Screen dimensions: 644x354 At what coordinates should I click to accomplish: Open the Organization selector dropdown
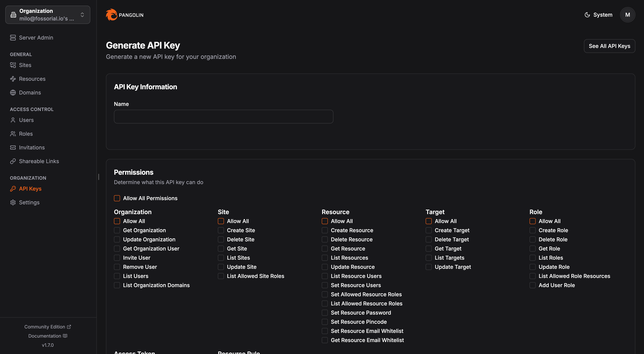pos(48,15)
